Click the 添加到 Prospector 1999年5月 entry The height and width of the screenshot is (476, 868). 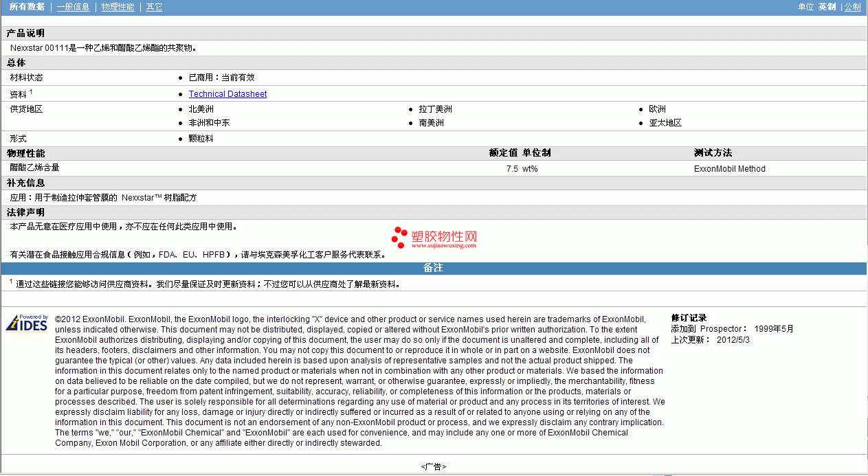coord(733,329)
